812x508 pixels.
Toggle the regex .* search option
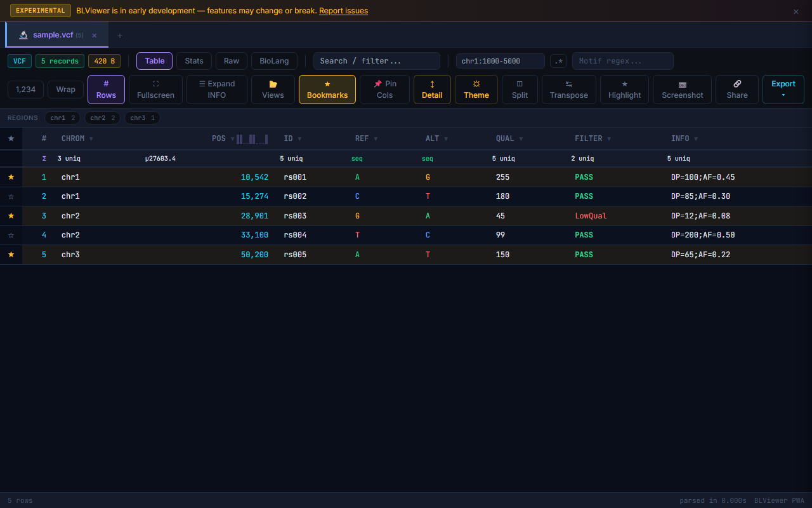pyautogui.click(x=558, y=61)
